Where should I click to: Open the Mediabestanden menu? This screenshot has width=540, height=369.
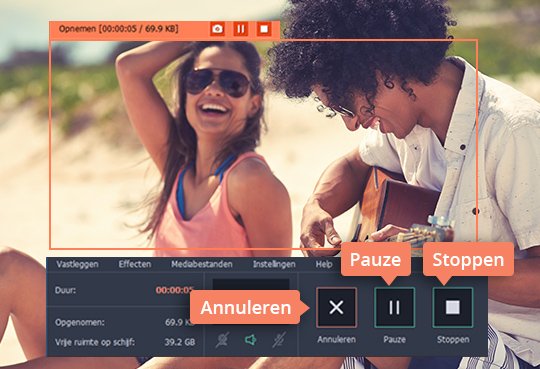coord(202,264)
